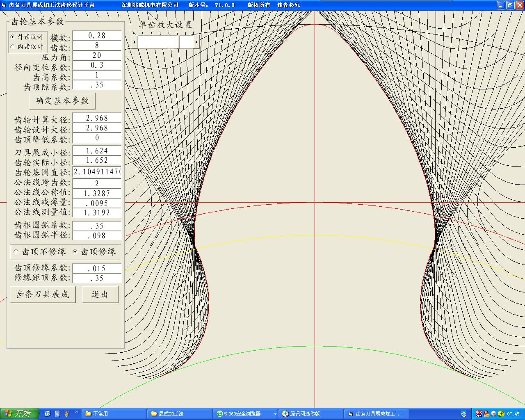Click the 齿顶隙系数 input field
The image size is (525, 420).
click(97, 85)
